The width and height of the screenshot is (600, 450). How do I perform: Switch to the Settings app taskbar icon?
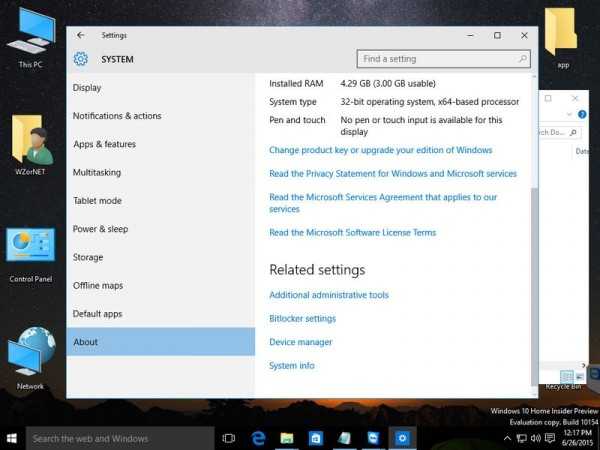pyautogui.click(x=402, y=438)
